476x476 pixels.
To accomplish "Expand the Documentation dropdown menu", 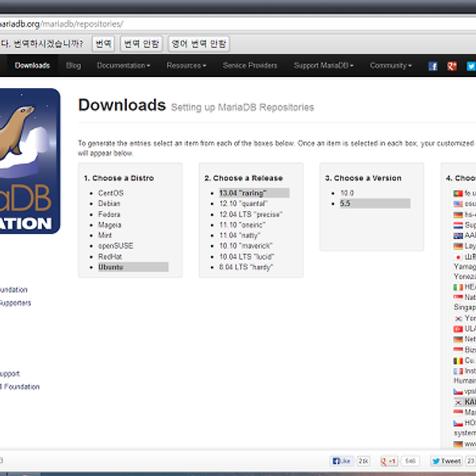I will pos(124,66).
